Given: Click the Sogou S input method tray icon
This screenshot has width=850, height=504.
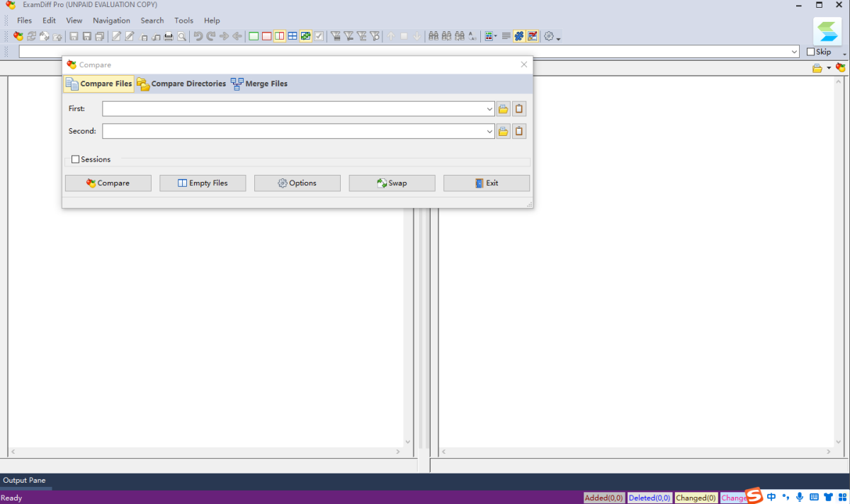Looking at the screenshot, I should click(x=754, y=496).
